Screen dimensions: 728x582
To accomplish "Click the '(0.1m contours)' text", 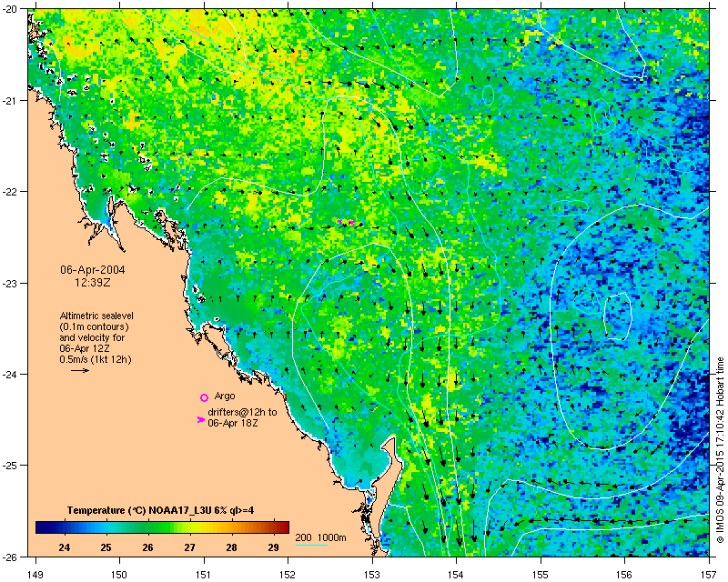I will 95,326.
